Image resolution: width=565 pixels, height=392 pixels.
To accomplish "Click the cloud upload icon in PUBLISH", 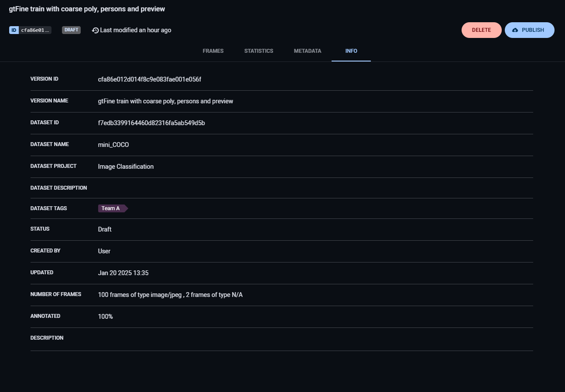I will tap(516, 30).
